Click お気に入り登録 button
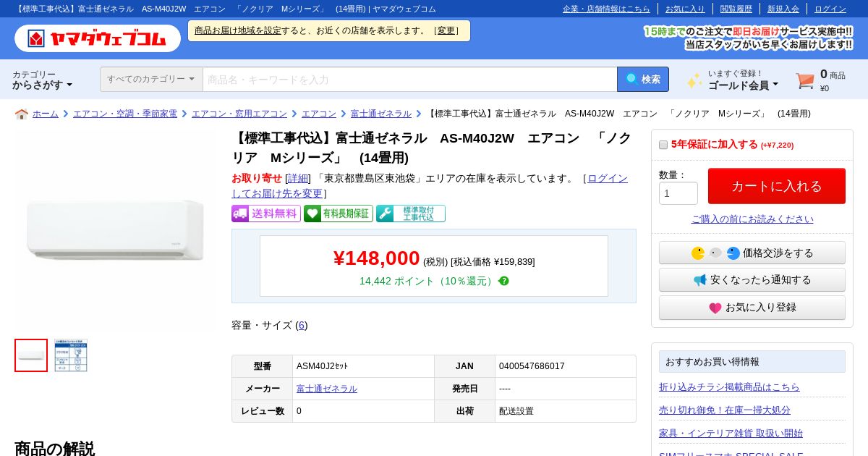This screenshot has height=456, width=868. tap(752, 308)
